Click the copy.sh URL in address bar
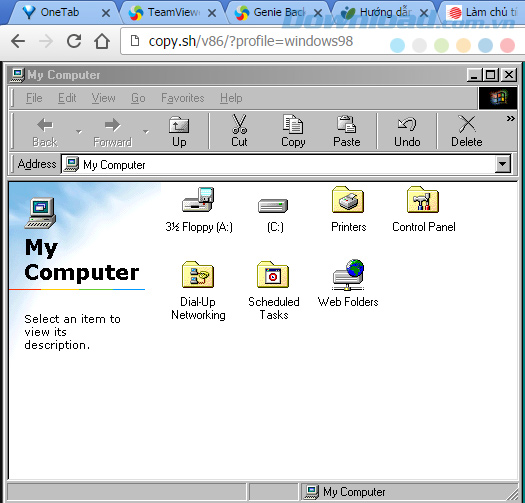525x503 pixels. tap(251, 41)
